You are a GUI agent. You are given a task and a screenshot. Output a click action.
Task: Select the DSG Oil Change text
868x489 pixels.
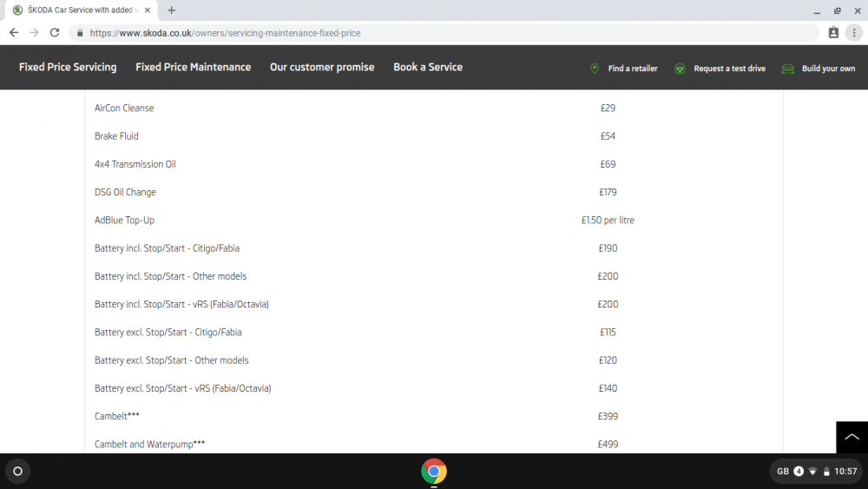point(125,192)
